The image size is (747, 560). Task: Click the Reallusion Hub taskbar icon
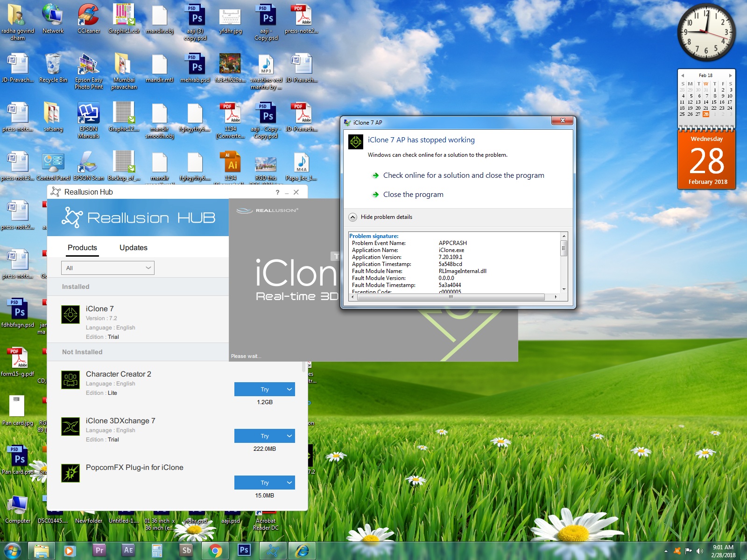tap(273, 551)
